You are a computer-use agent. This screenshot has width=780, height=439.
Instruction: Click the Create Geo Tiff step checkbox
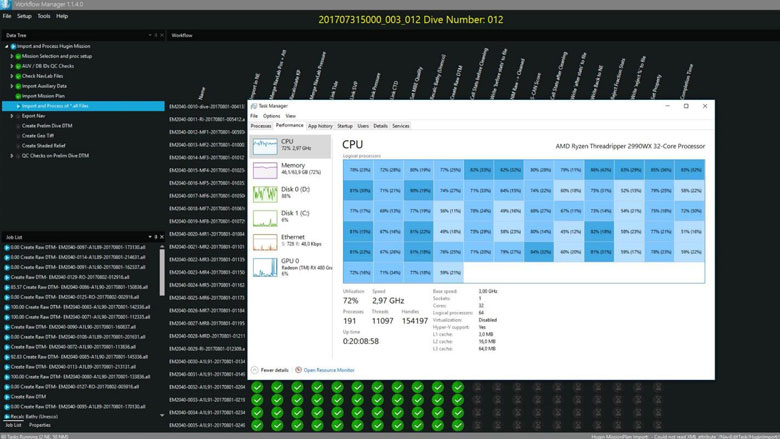[17, 135]
